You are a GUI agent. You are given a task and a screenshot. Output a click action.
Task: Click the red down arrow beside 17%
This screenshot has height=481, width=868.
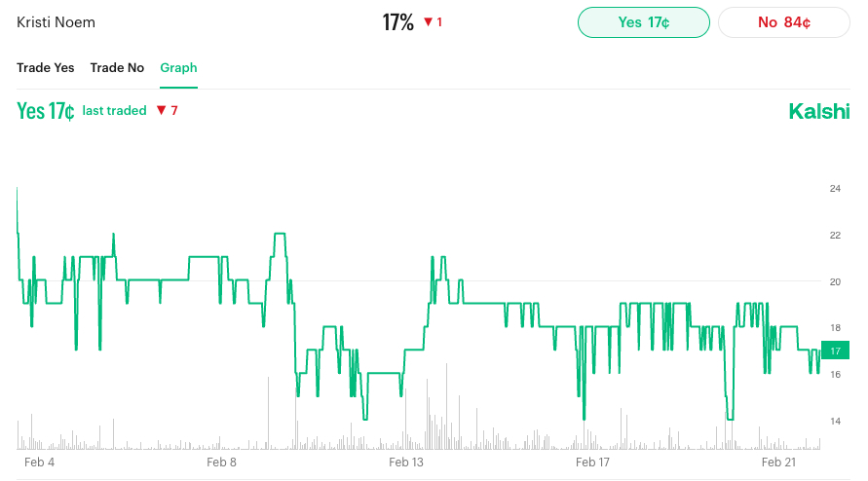pos(428,22)
